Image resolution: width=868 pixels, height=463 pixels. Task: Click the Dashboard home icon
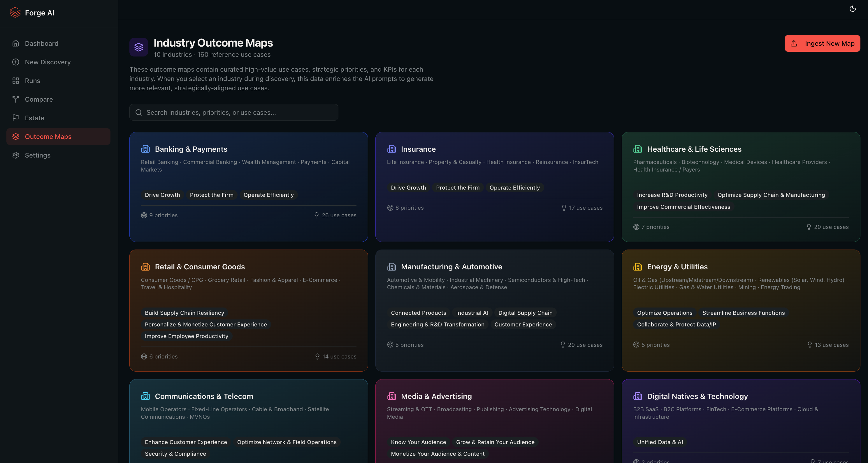point(15,43)
